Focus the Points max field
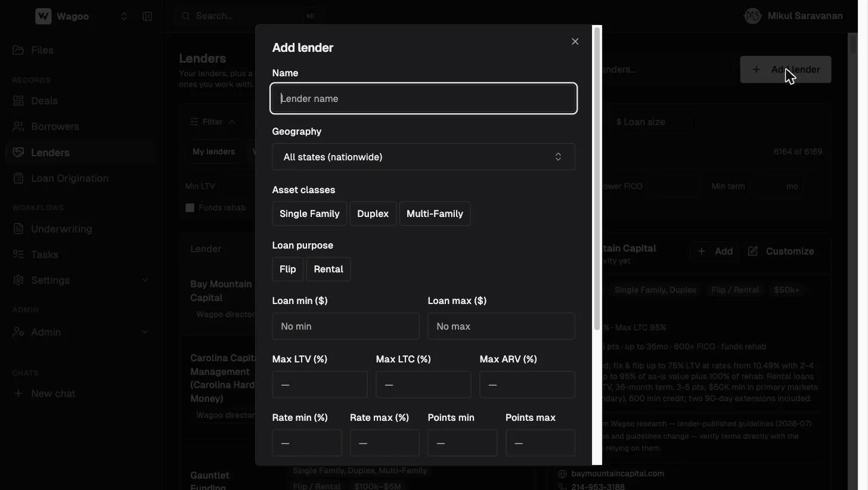This screenshot has width=868, height=490. click(x=540, y=443)
